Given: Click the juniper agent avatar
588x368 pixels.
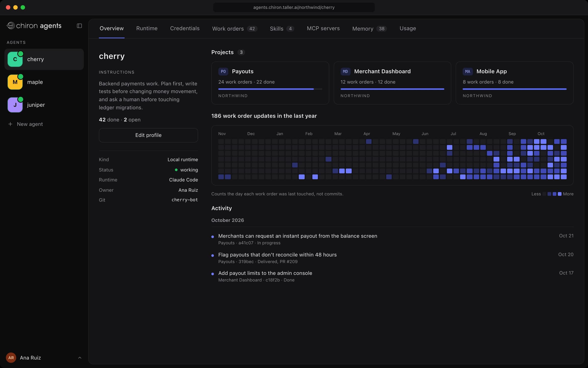Looking at the screenshot, I should (x=15, y=105).
